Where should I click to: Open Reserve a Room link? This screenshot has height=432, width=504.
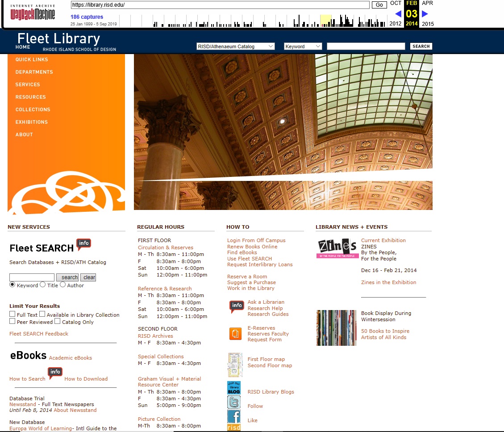[247, 277]
